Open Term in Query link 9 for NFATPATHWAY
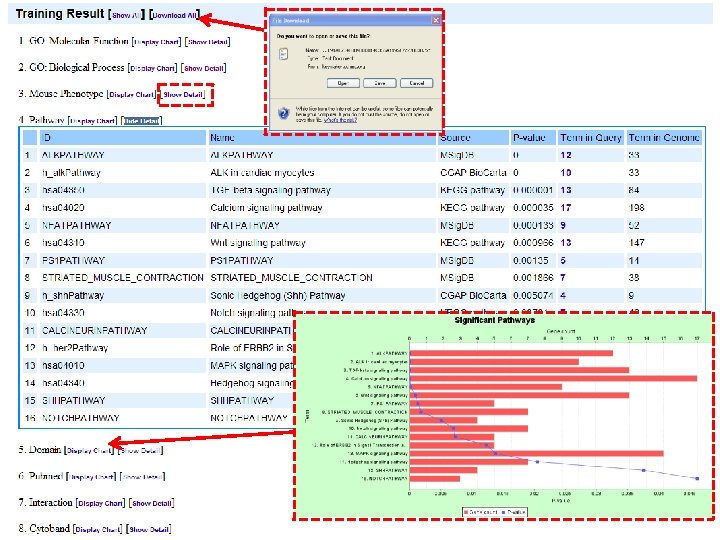The height and width of the screenshot is (540, 720). (563, 225)
